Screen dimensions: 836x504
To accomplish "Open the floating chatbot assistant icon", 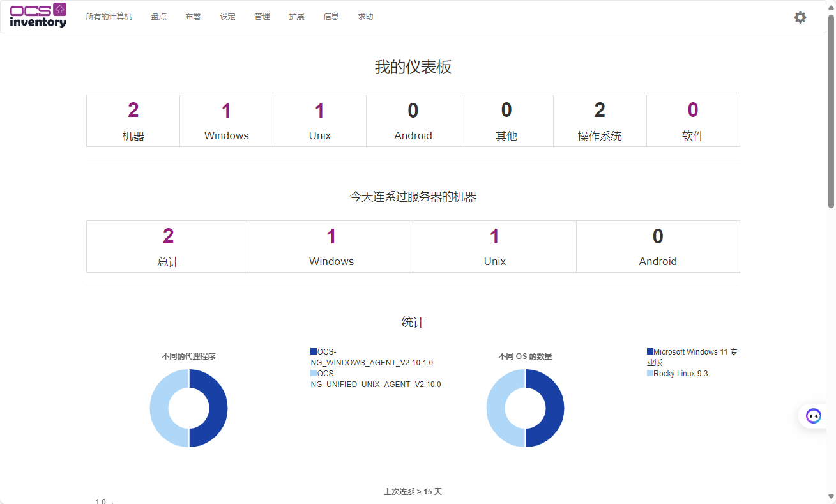I will tap(814, 416).
